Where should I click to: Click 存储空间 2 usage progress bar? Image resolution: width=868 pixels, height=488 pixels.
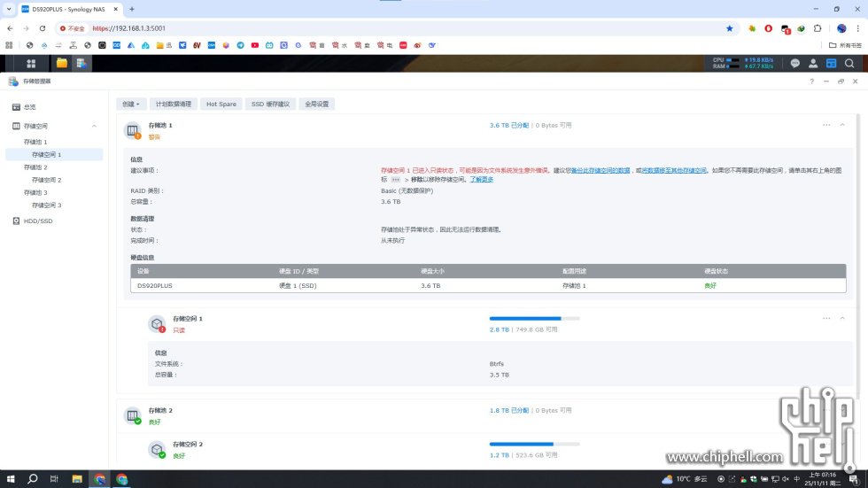(x=534, y=445)
